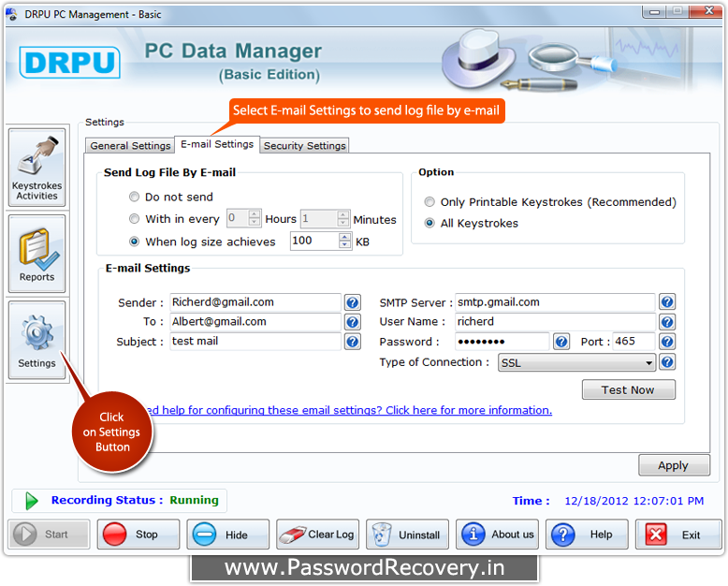Open the About us dialog
Image resolution: width=728 pixels, height=586 pixels.
(x=497, y=535)
